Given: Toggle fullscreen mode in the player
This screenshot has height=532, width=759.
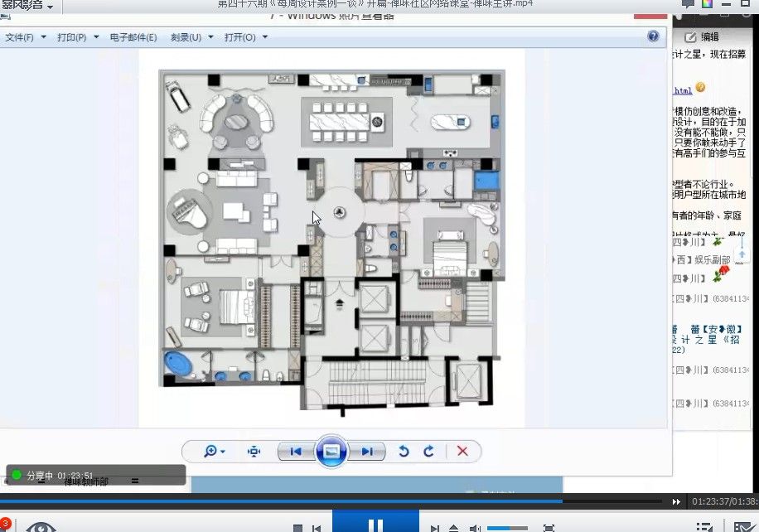Looking at the screenshot, I should point(549,528).
